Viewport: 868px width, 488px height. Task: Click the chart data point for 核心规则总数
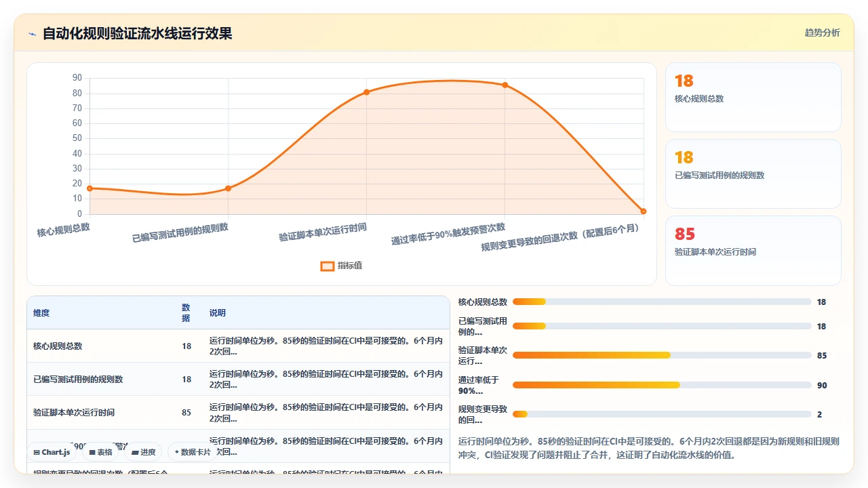coord(90,188)
